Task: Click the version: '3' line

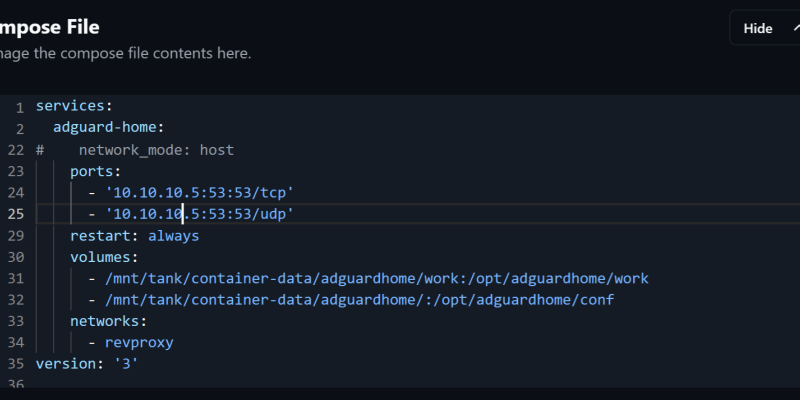Action: pyautogui.click(x=86, y=364)
